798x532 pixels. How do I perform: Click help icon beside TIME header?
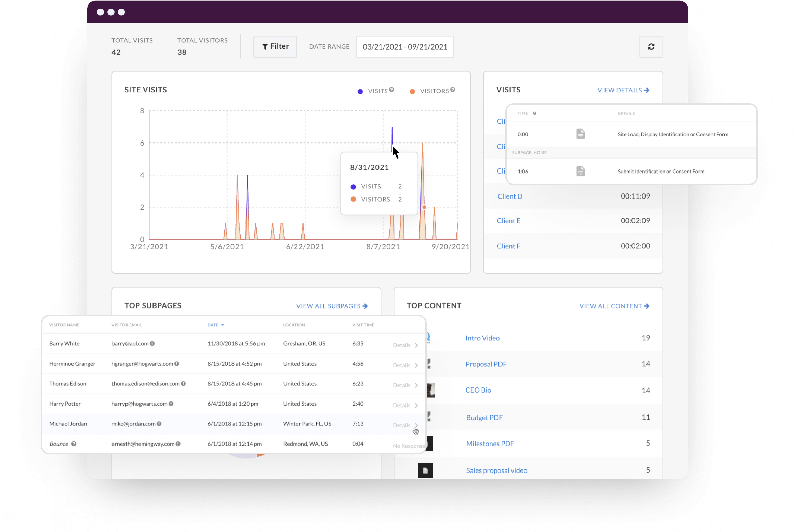coord(535,113)
